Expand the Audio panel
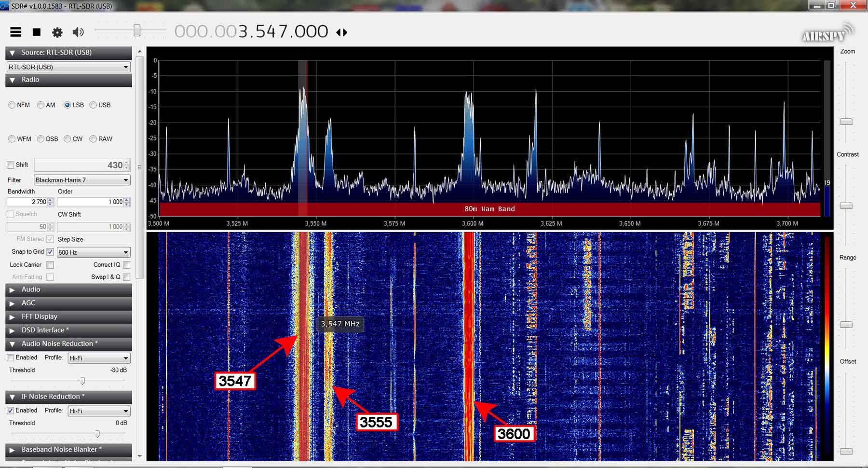 68,289
